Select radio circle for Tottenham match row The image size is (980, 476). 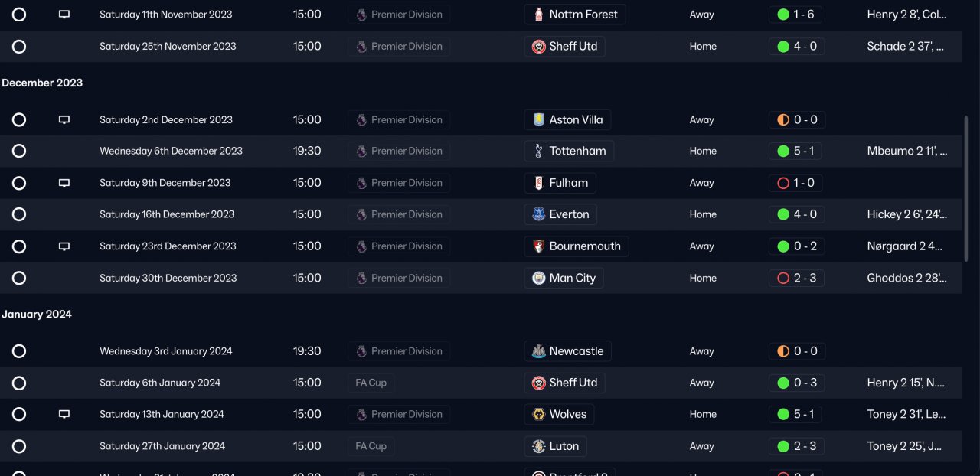point(19,152)
